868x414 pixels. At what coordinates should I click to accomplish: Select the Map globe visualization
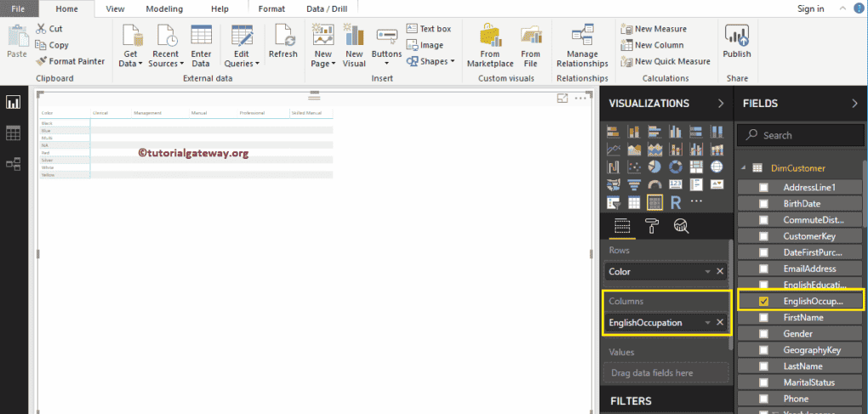(717, 167)
